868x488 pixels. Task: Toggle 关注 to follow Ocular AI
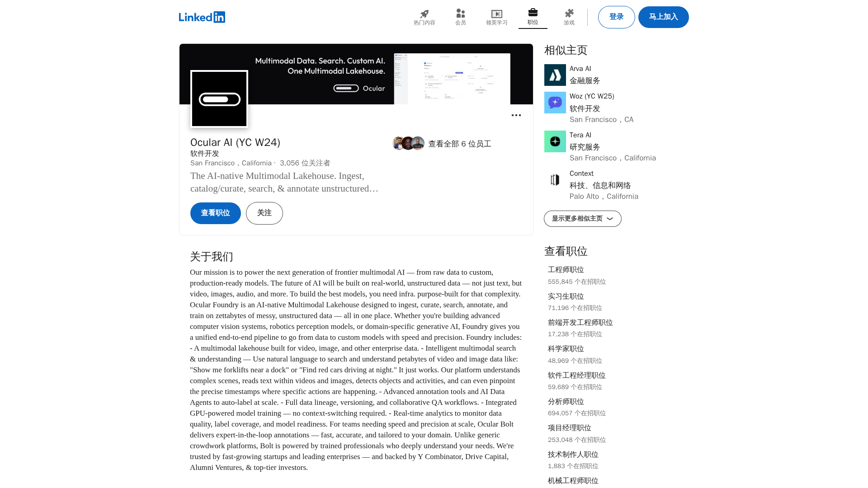coord(264,213)
